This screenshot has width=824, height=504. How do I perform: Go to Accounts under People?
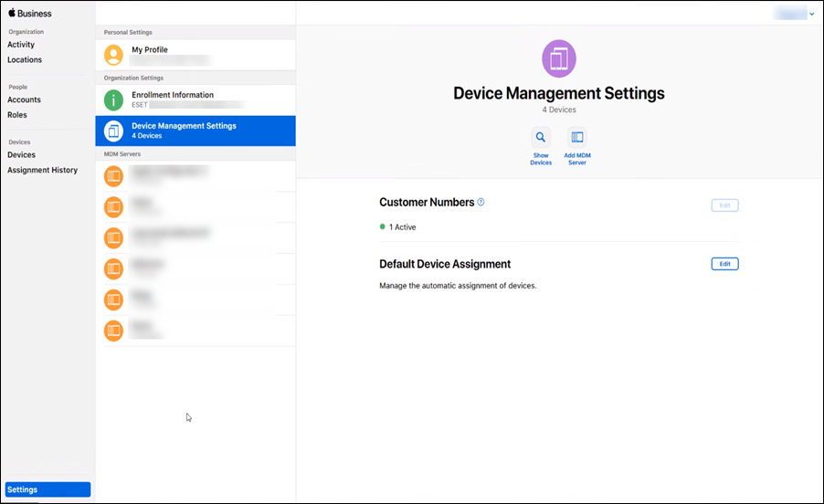(24, 100)
